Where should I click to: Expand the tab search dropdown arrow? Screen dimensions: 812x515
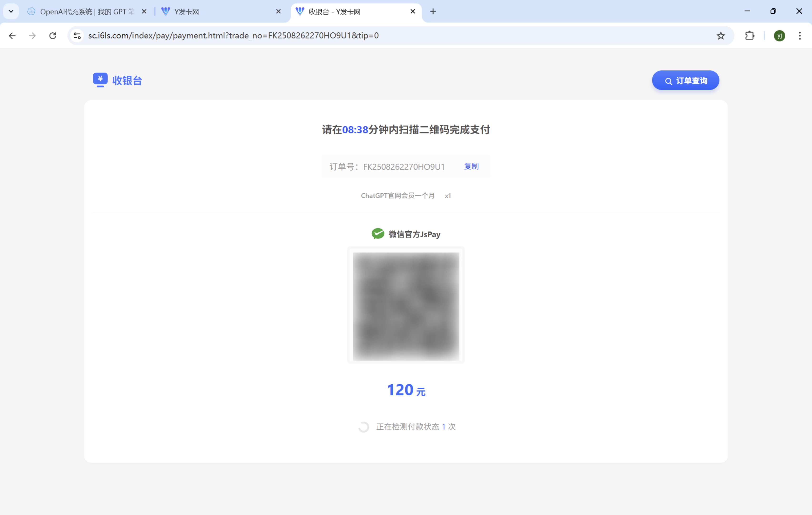[x=11, y=11]
